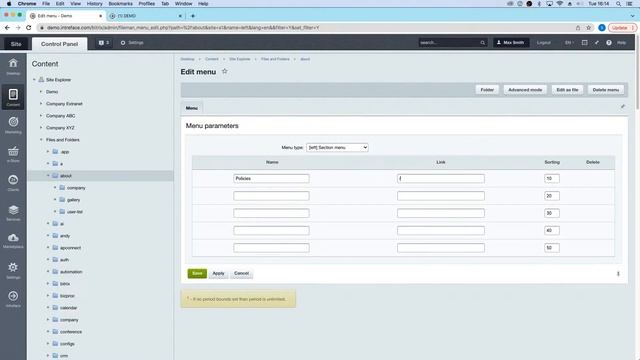Screen dimensions: 640x360
Task: Switch to the second DEMO browser tab
Action: point(145,16)
